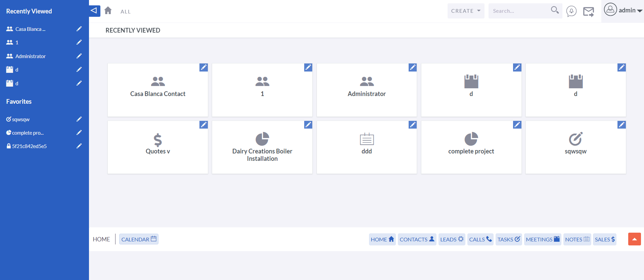Click inside the Search field

click(x=519, y=11)
